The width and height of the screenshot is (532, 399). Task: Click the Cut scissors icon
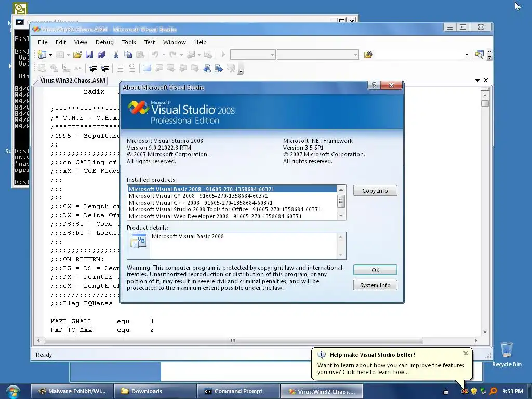(116, 55)
